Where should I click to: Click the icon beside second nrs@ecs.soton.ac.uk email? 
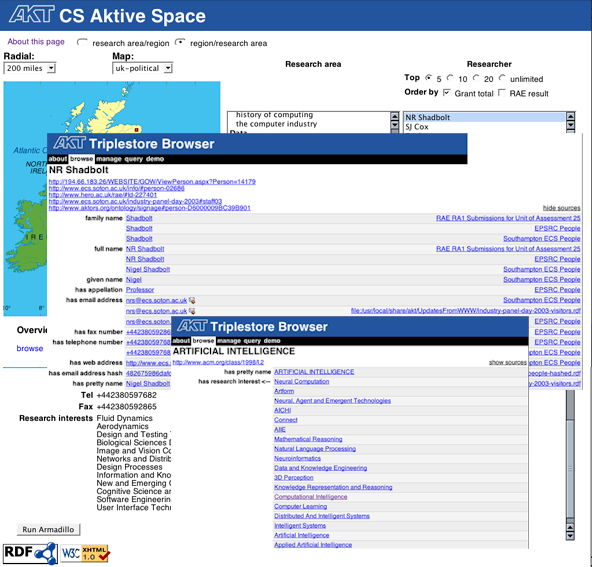pos(192,311)
